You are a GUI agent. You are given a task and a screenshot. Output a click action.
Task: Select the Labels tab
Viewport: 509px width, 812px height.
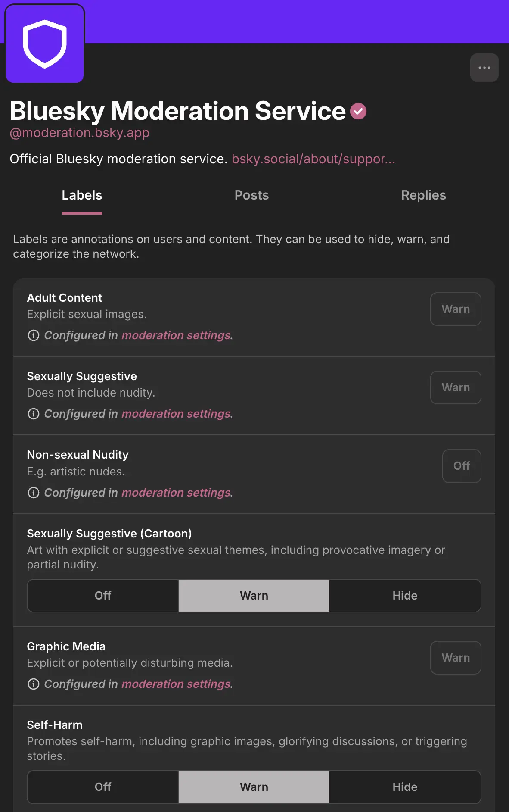click(x=82, y=195)
